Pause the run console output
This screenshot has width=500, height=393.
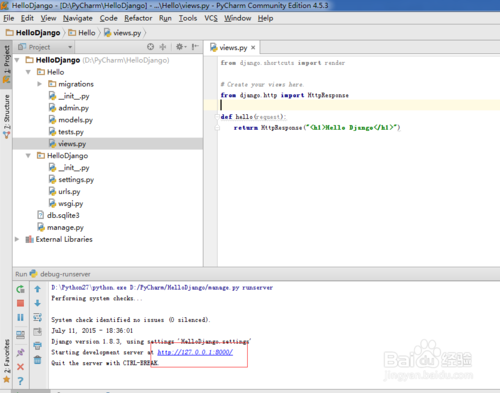pyautogui.click(x=20, y=317)
